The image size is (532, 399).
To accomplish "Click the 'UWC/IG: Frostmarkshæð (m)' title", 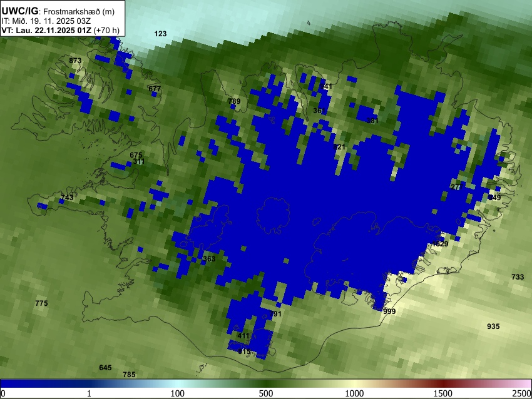I will point(58,11).
